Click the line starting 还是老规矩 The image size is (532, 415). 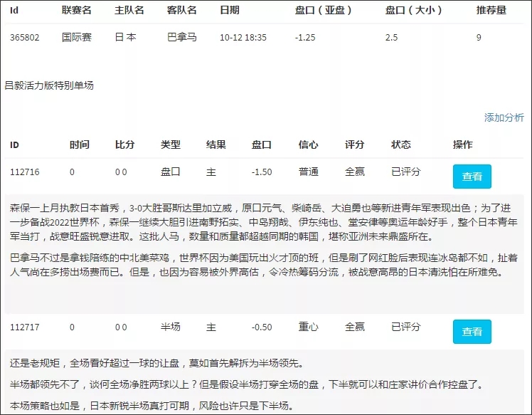156,363
